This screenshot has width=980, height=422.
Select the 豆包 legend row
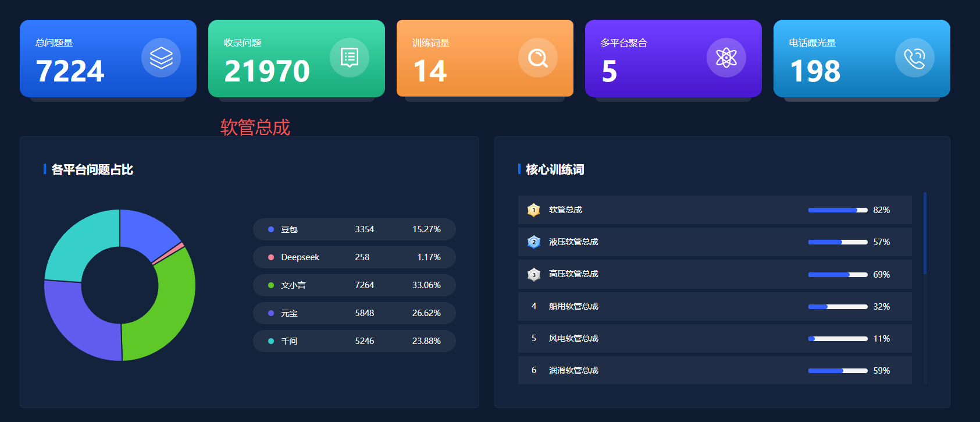click(354, 229)
